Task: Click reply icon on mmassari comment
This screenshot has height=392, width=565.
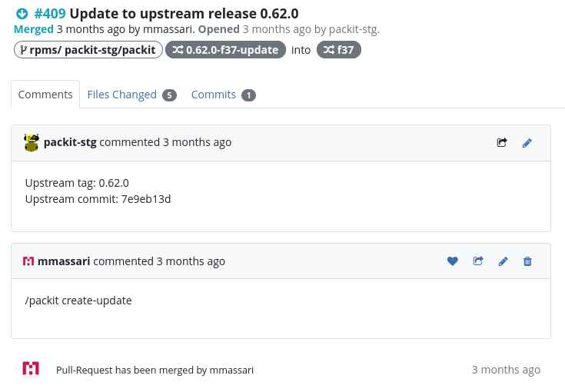Action: [x=477, y=261]
